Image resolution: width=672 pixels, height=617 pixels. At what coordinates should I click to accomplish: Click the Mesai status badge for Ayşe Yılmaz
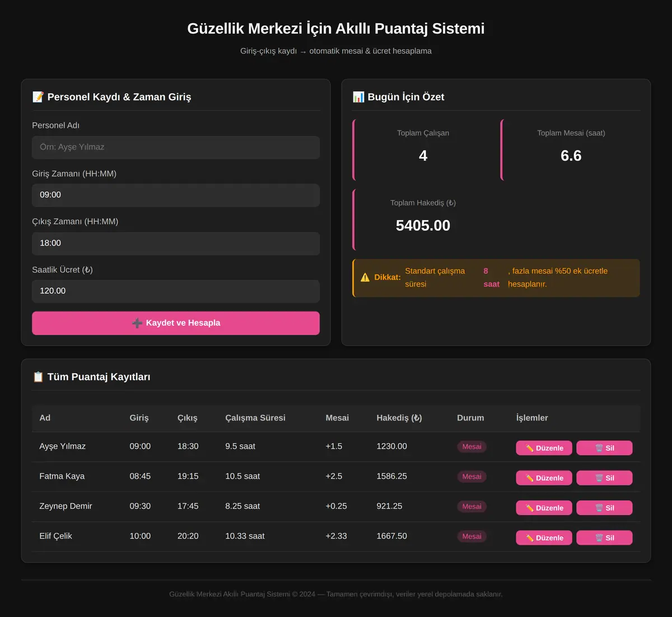472,447
